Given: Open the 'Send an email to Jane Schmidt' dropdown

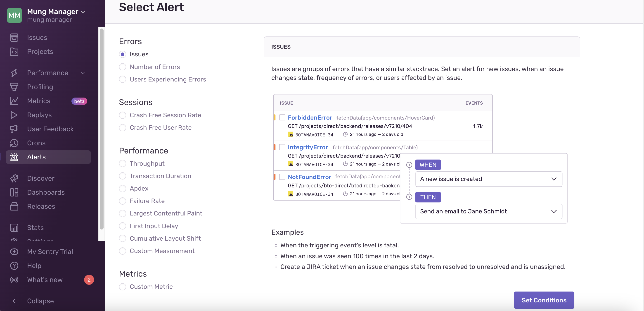Looking at the screenshot, I should (488, 211).
